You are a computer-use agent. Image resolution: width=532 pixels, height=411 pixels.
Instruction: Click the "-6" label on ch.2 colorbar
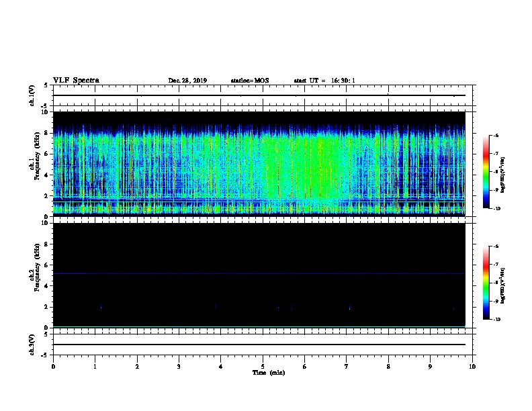(x=496, y=246)
